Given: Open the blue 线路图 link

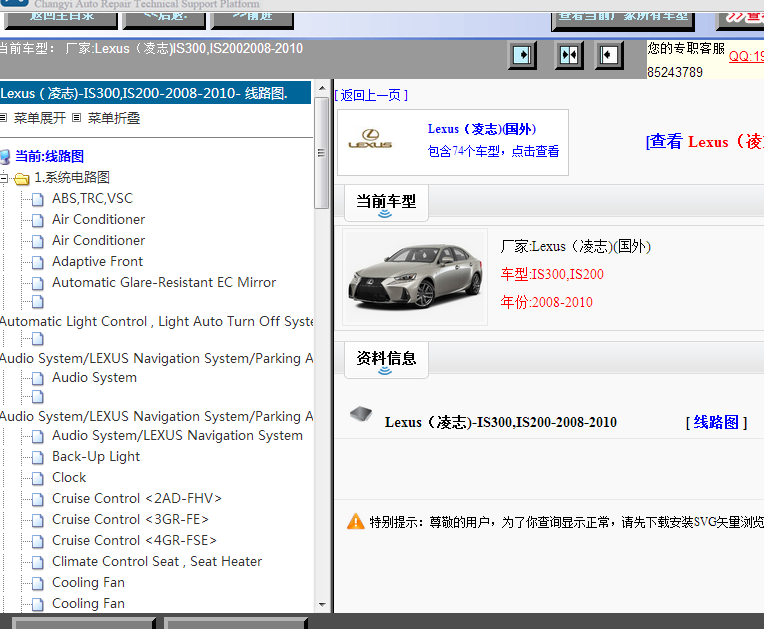Looking at the screenshot, I should (716, 422).
